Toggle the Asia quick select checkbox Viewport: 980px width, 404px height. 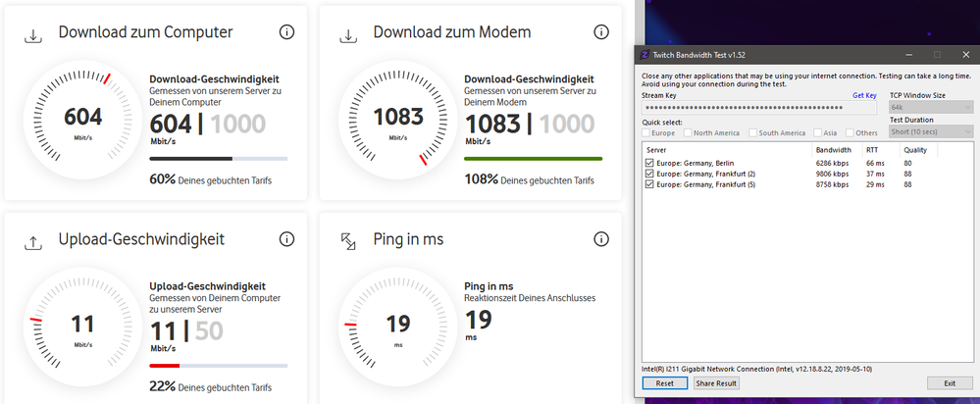pyautogui.click(x=817, y=133)
